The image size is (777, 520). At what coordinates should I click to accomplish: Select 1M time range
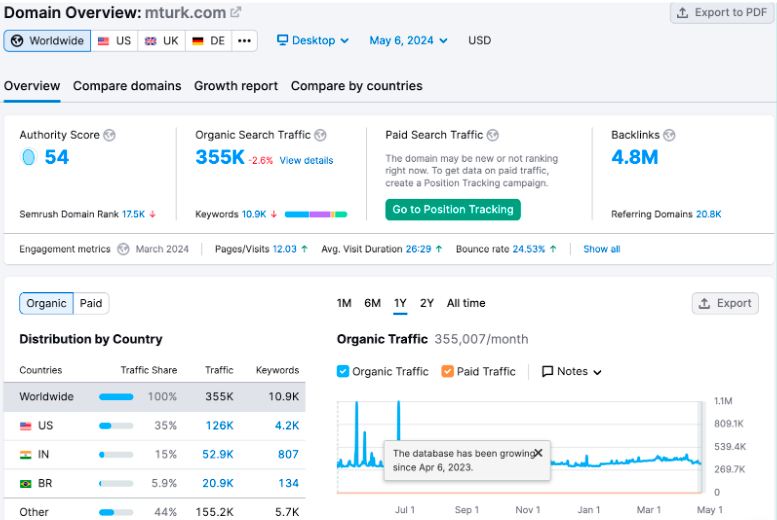click(344, 303)
